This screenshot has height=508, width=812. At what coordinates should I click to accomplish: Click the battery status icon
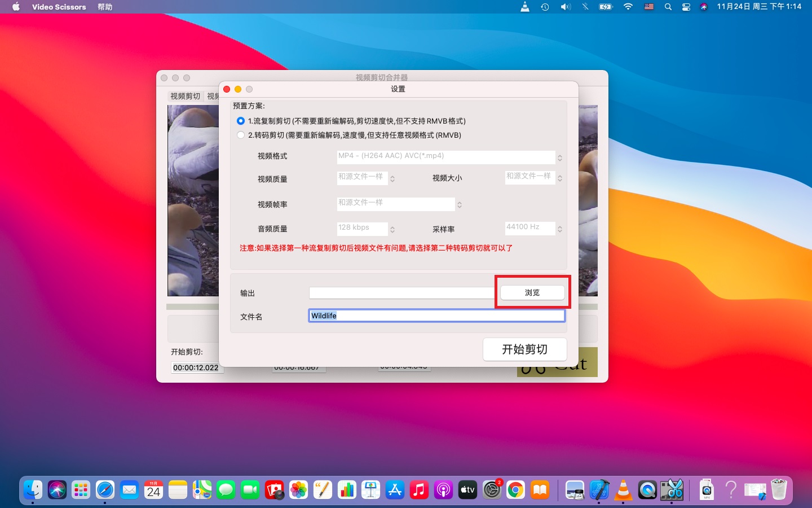[606, 7]
